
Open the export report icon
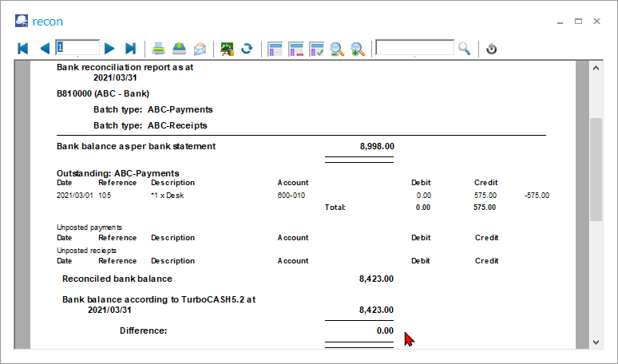[x=180, y=49]
